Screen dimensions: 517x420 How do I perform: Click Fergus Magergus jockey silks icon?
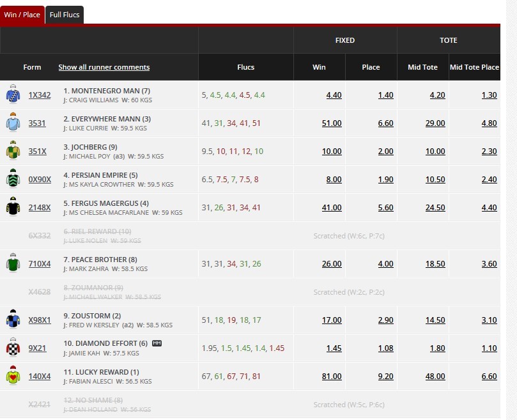(x=13, y=206)
